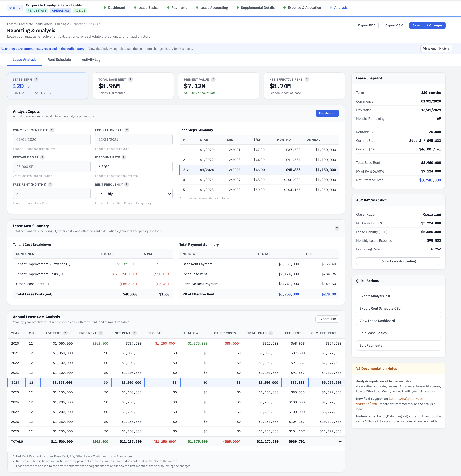Open the Lease Term help tooltip

(37, 79)
